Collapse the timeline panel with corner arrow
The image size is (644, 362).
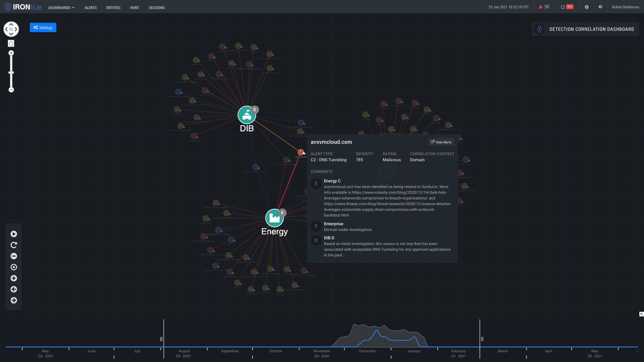click(641, 314)
